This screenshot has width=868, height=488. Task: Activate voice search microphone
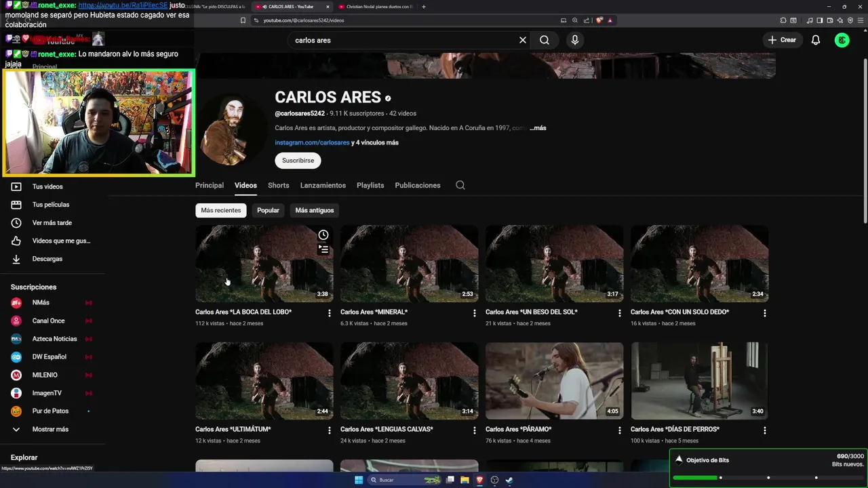575,40
